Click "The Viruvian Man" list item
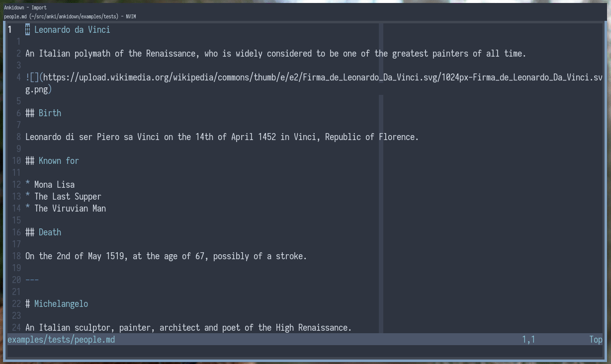 pyautogui.click(x=70, y=209)
